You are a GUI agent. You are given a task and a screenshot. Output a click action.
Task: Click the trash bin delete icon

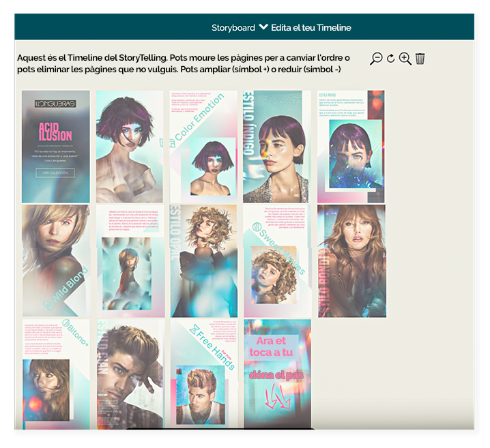(x=420, y=59)
